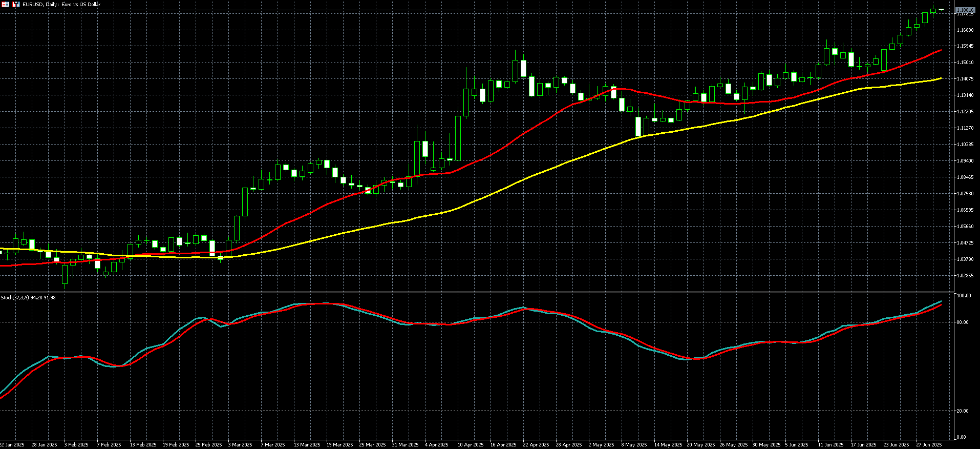Image resolution: width=980 pixels, height=449 pixels.
Task: Click the 11 Jun 2025 date label
Action: click(830, 445)
